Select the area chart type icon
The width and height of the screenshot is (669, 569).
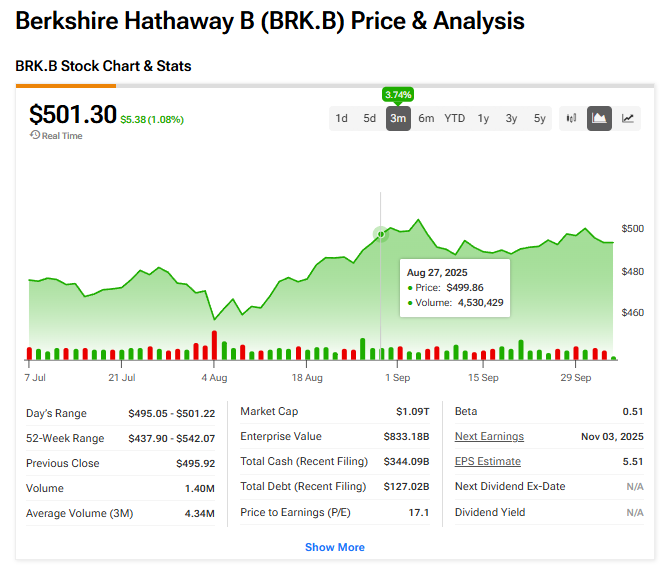pyautogui.click(x=600, y=118)
